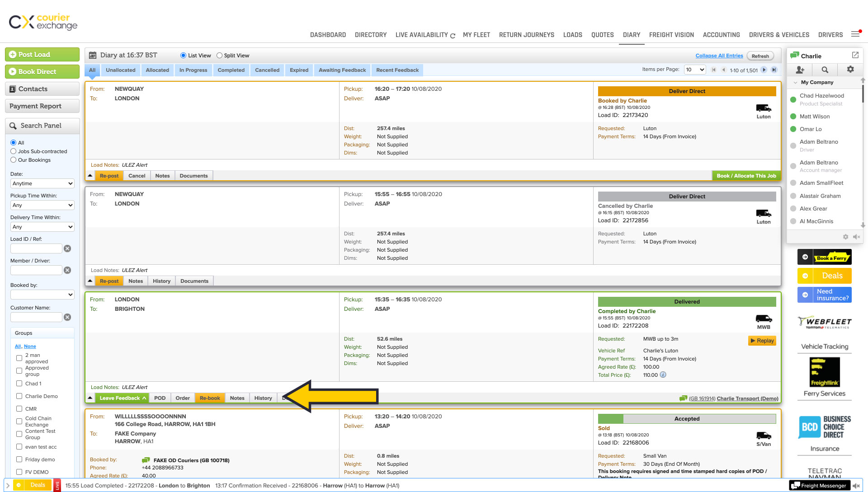Screen dimensions: 868x492
Task: Click the Collapse All Entries link
Action: (x=719, y=56)
